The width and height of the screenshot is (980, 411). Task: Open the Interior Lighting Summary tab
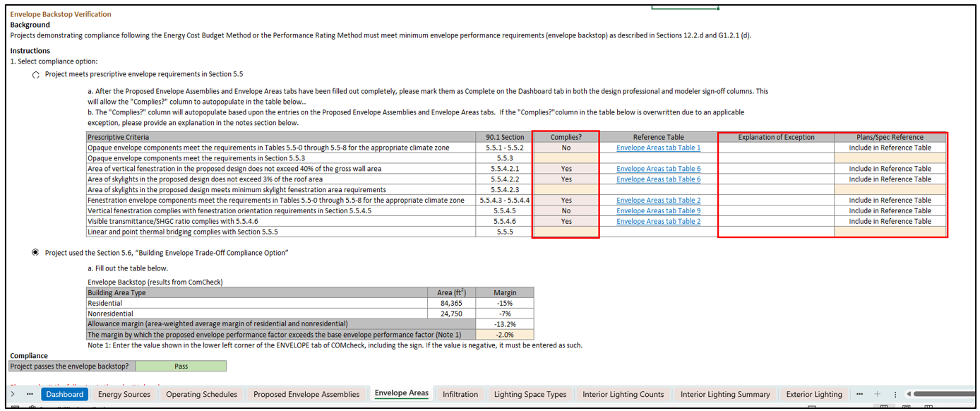point(724,394)
